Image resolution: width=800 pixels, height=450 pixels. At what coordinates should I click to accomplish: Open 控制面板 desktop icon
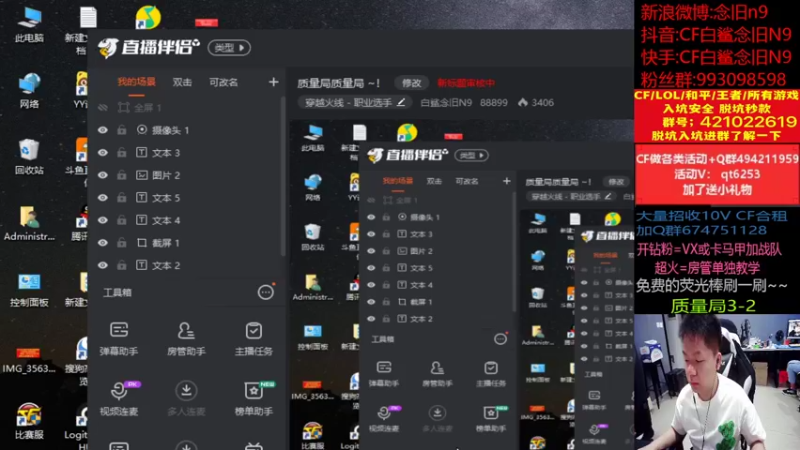(x=29, y=289)
